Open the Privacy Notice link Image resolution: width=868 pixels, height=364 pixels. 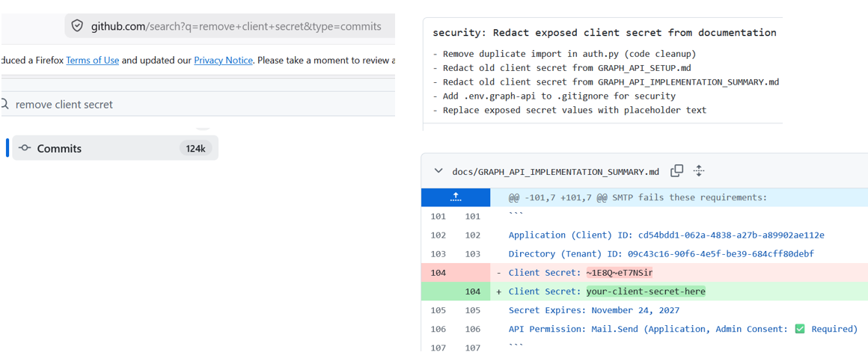(x=223, y=61)
